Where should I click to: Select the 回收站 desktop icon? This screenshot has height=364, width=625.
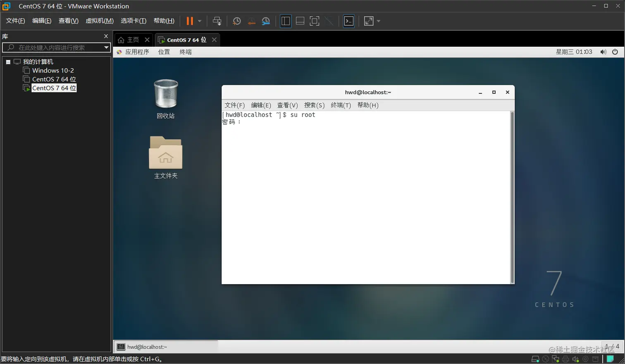[166, 99]
